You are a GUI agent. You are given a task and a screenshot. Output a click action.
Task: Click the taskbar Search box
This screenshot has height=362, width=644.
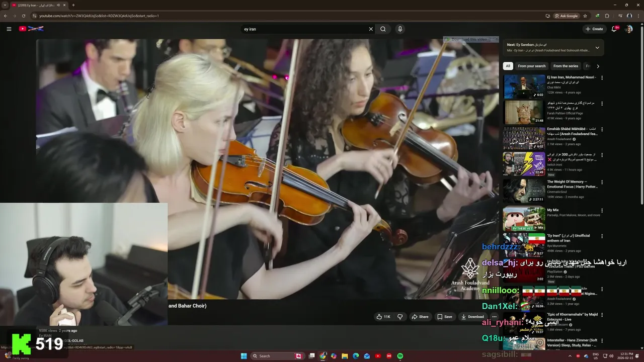click(277, 356)
